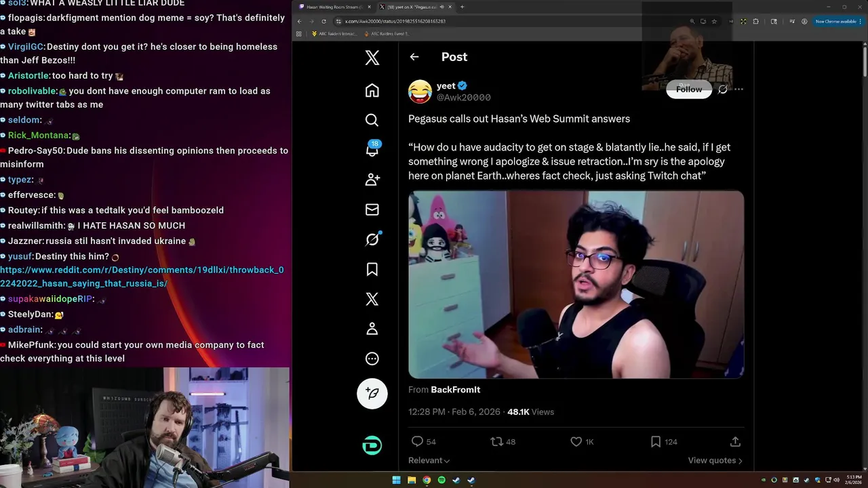Go back using the Post arrow
This screenshot has height=488, width=868.
pos(414,57)
